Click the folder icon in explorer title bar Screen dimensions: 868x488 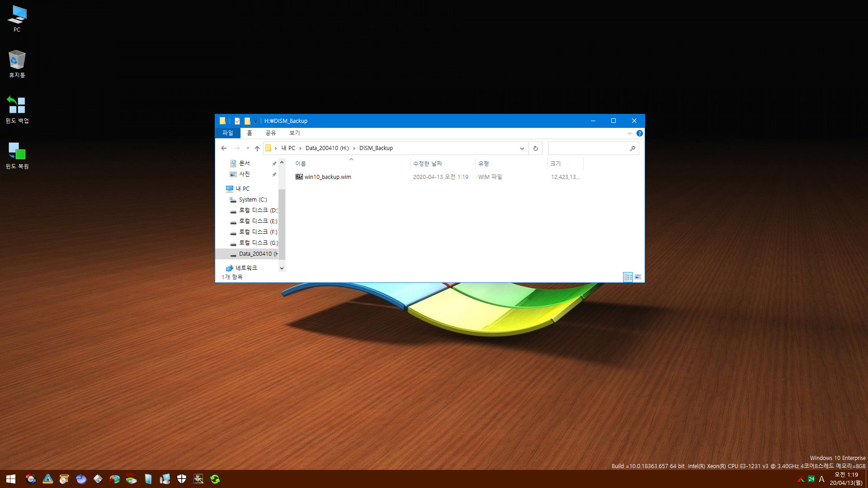pyautogui.click(x=222, y=121)
